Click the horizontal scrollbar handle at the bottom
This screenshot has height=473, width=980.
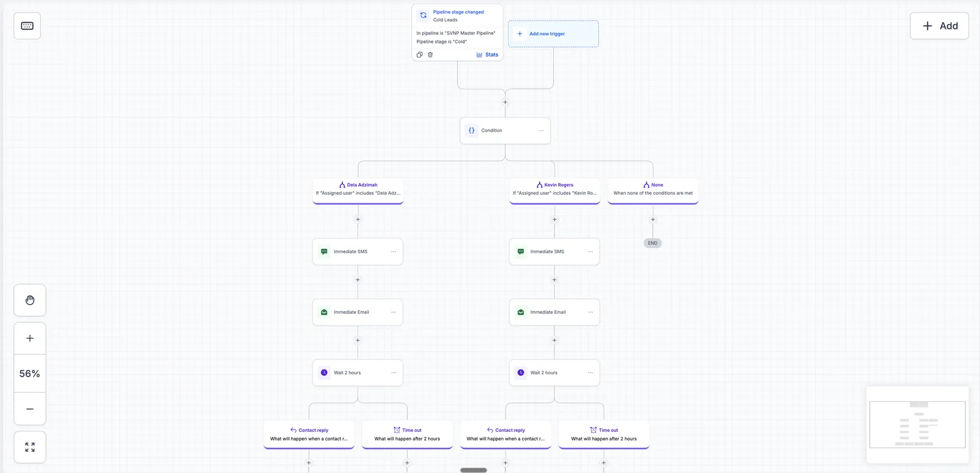(473, 471)
